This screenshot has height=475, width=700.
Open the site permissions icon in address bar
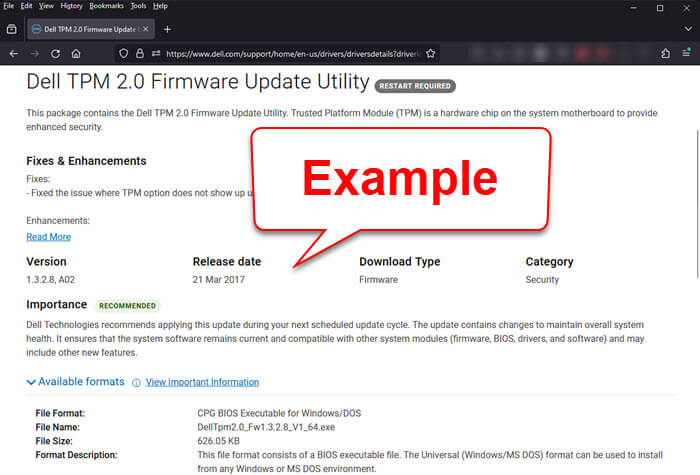(x=156, y=54)
